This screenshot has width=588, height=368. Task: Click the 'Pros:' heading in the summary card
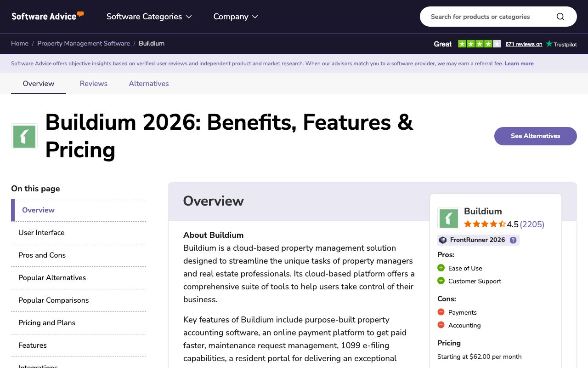[446, 254]
